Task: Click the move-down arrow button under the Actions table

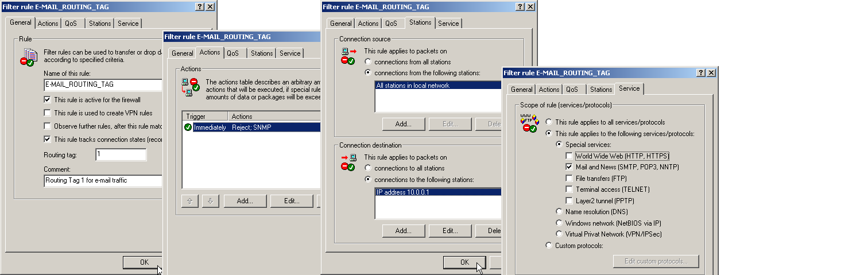Action: (210, 201)
